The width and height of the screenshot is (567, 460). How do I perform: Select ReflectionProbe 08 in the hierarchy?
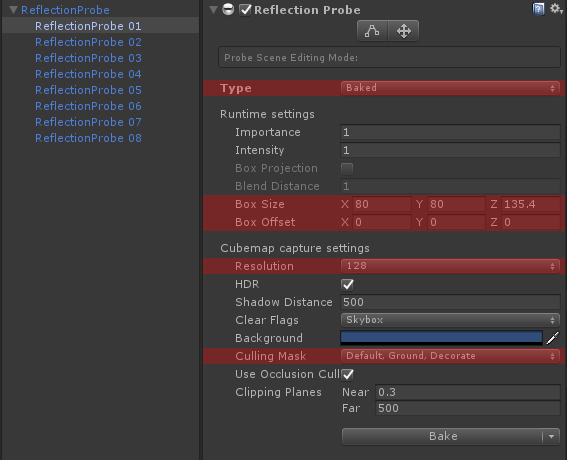[88, 138]
